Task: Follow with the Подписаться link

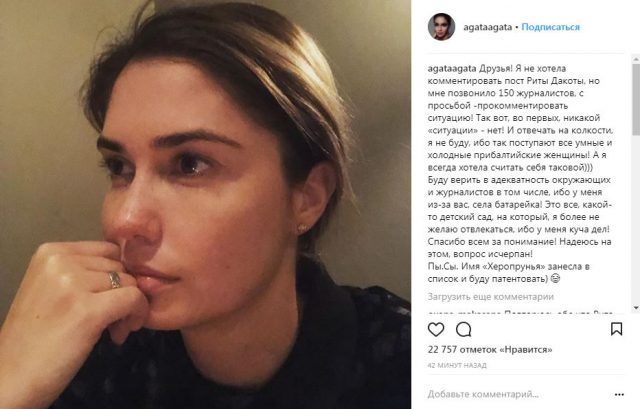Action: tap(551, 27)
